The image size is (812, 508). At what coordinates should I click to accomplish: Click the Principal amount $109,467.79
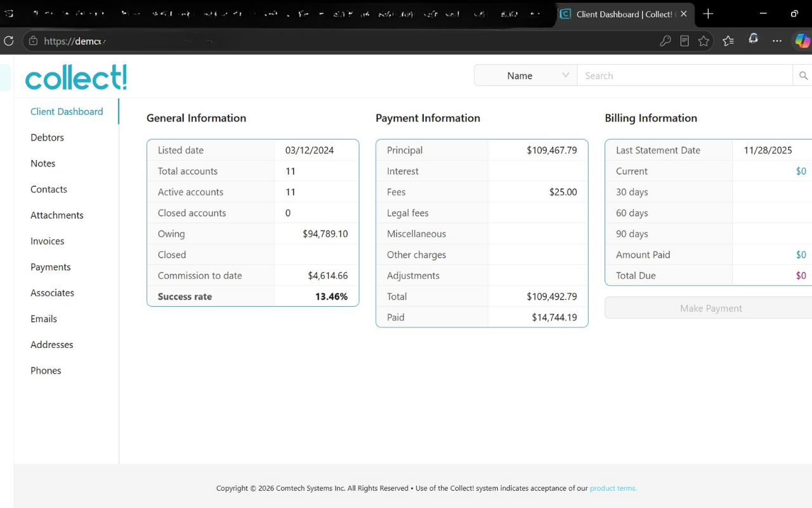tap(552, 150)
